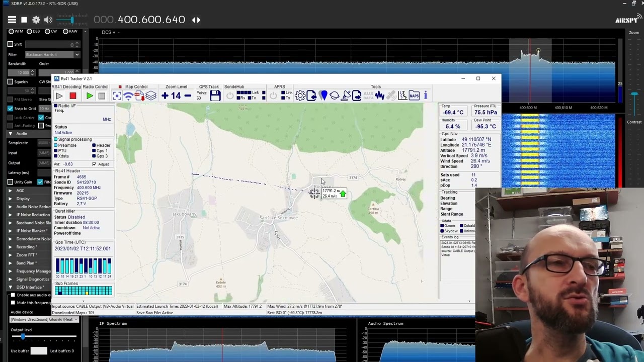The width and height of the screenshot is (644, 362).
Task: Open the satellite dish antenna tool
Action: click(x=346, y=96)
